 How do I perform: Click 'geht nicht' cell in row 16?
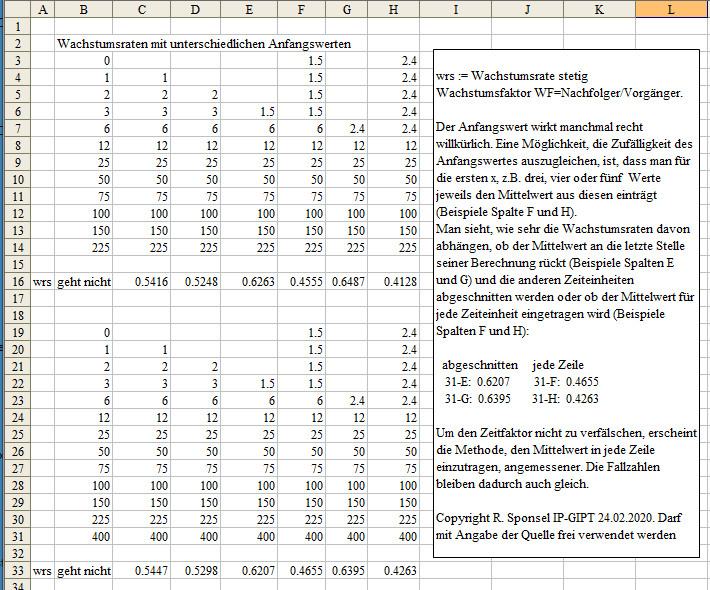pos(84,282)
